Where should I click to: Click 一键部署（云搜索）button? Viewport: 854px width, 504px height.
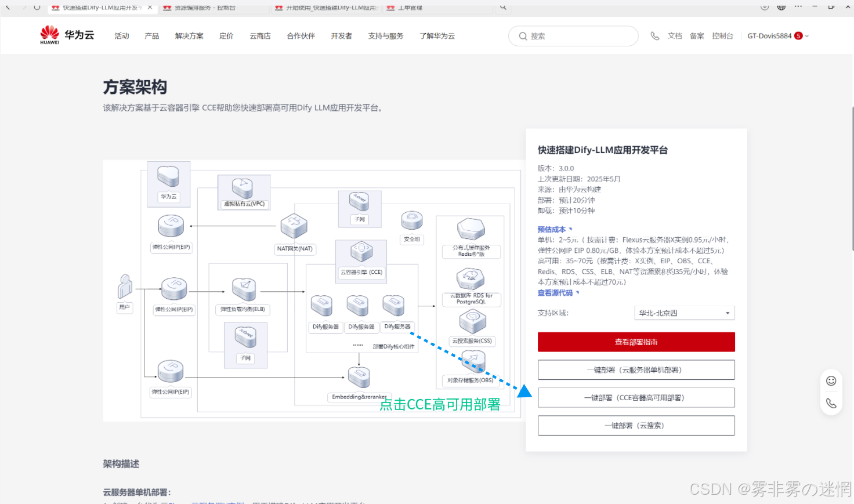pyautogui.click(x=636, y=426)
